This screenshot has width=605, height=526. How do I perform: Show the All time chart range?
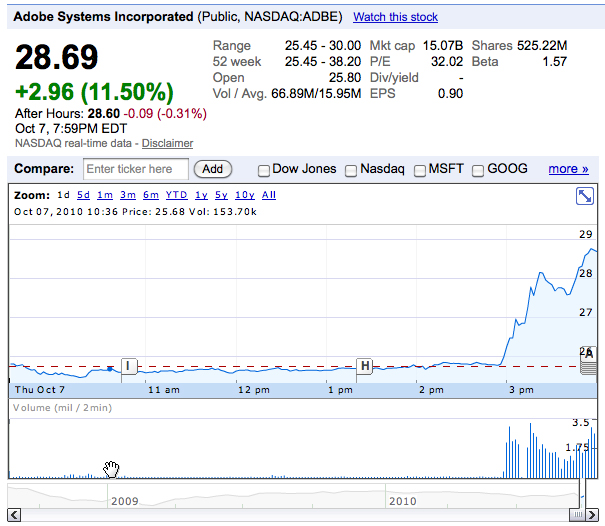click(x=269, y=195)
